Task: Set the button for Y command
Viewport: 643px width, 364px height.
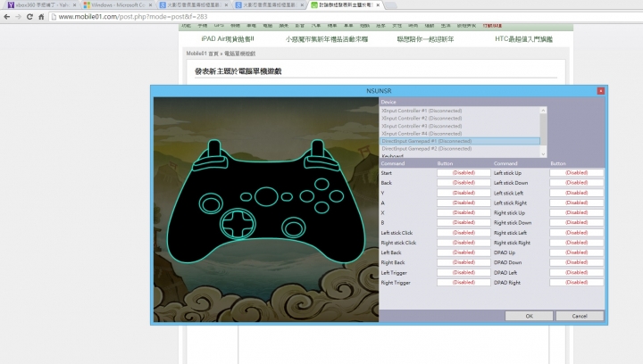Action: (463, 193)
